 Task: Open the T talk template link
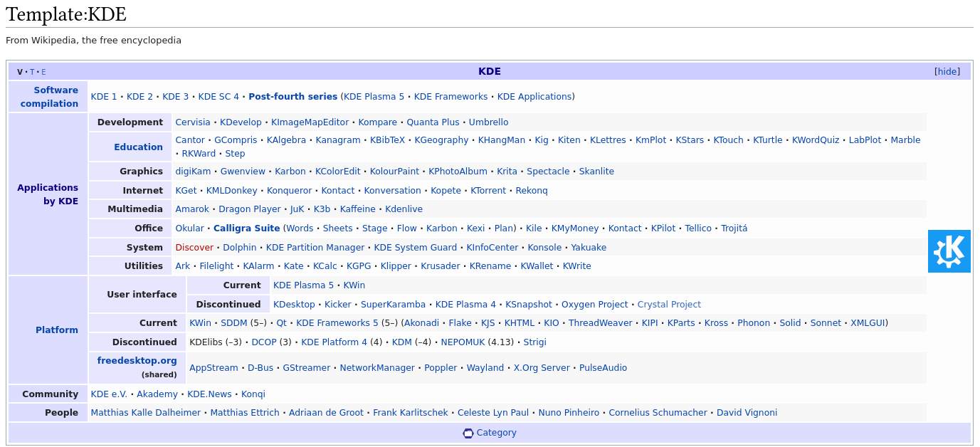point(32,72)
